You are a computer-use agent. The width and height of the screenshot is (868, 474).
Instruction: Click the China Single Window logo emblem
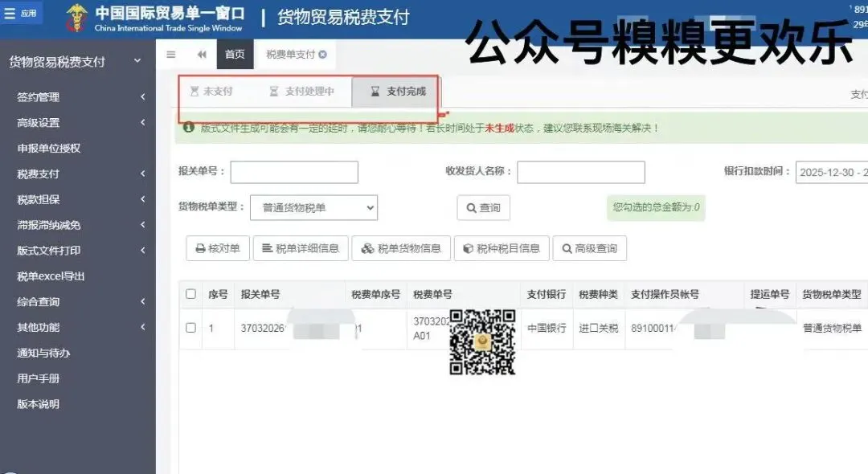click(76, 18)
